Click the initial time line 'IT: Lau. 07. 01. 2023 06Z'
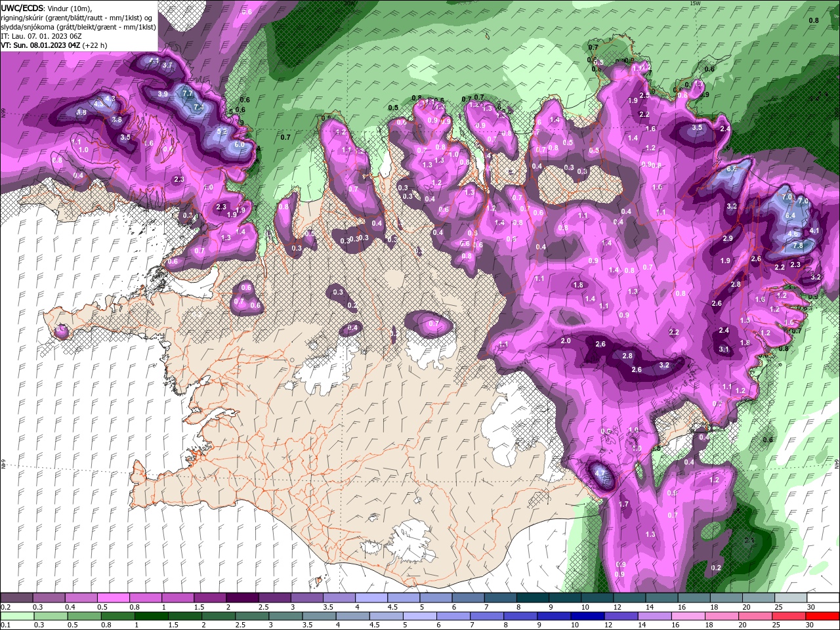840x630 pixels. click(x=41, y=36)
